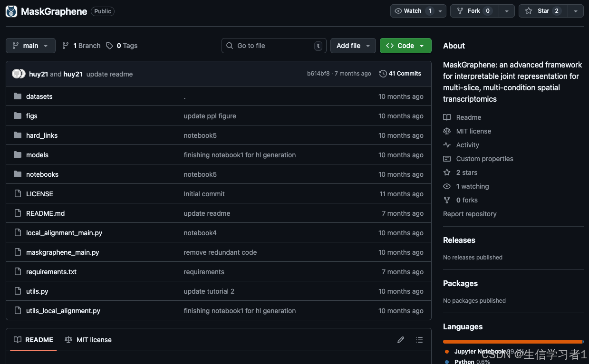Click the tag icon beside 0 Tags

(x=109, y=46)
